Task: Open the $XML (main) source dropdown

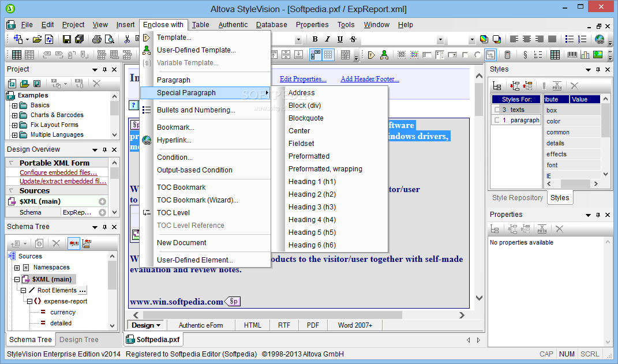Action: tap(103, 201)
